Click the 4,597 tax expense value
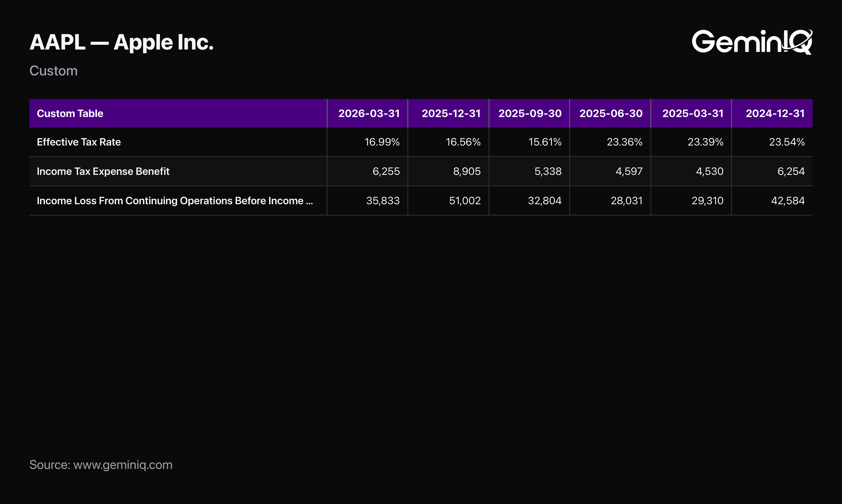Viewport: 842px width, 504px height. (629, 171)
